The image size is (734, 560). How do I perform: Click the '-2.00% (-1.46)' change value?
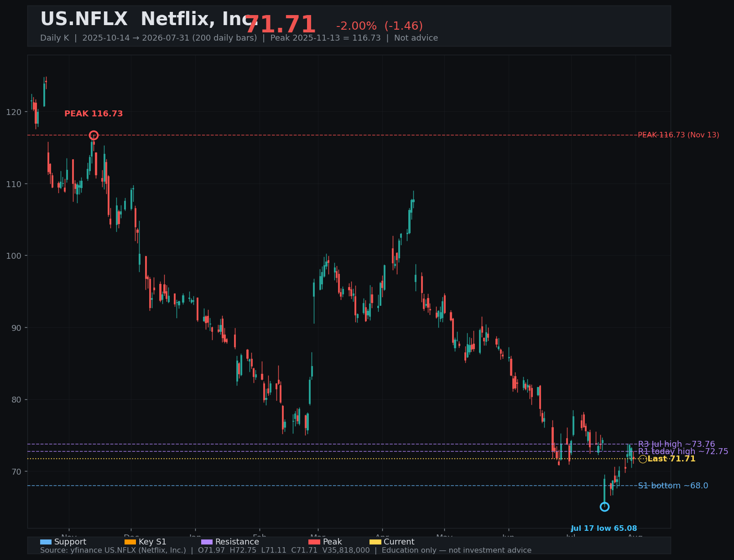[380, 26]
